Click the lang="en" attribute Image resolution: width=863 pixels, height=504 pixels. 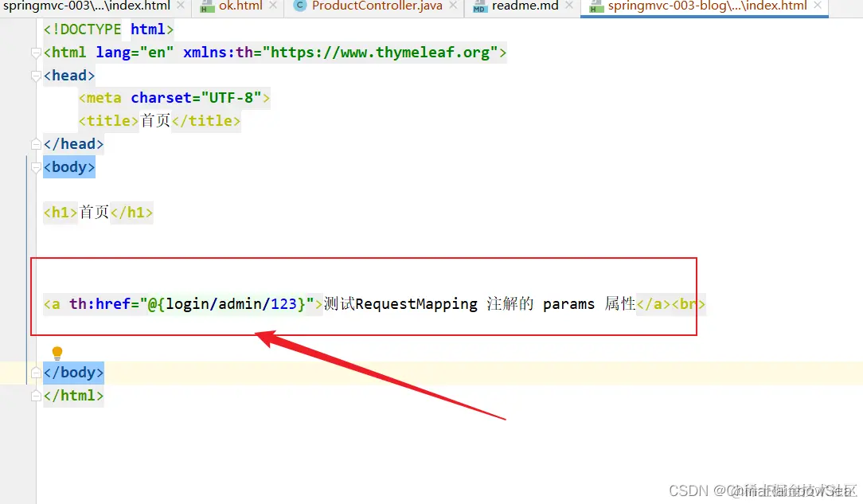(x=135, y=53)
